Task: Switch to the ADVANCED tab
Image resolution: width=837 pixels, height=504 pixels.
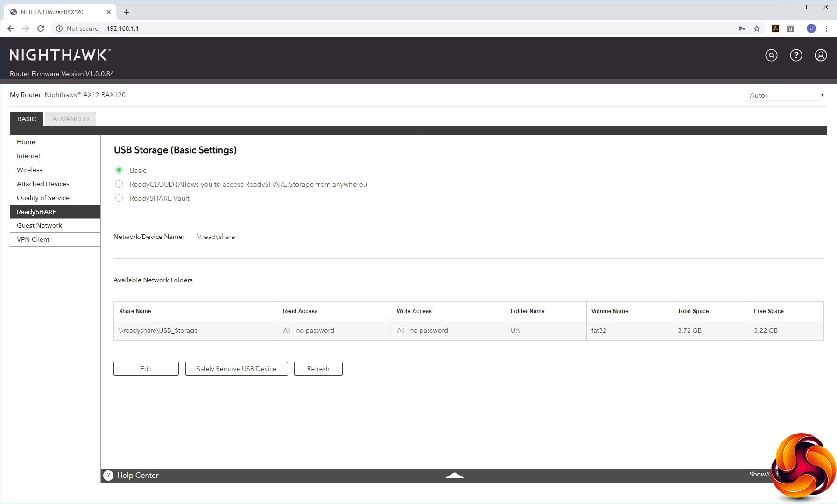Action: [x=70, y=119]
